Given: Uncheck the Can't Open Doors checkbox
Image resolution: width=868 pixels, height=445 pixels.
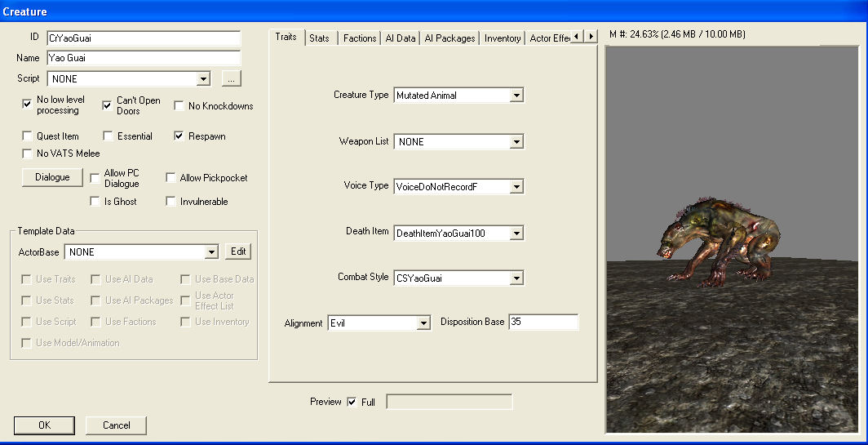Looking at the screenshot, I should tap(108, 105).
